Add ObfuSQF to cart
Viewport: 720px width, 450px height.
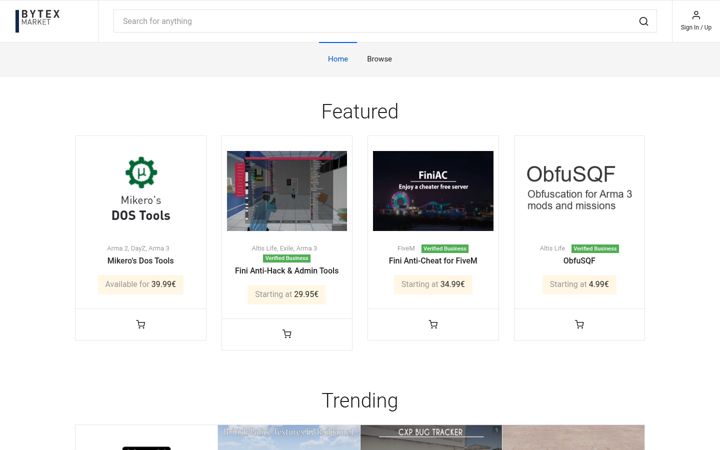(579, 325)
